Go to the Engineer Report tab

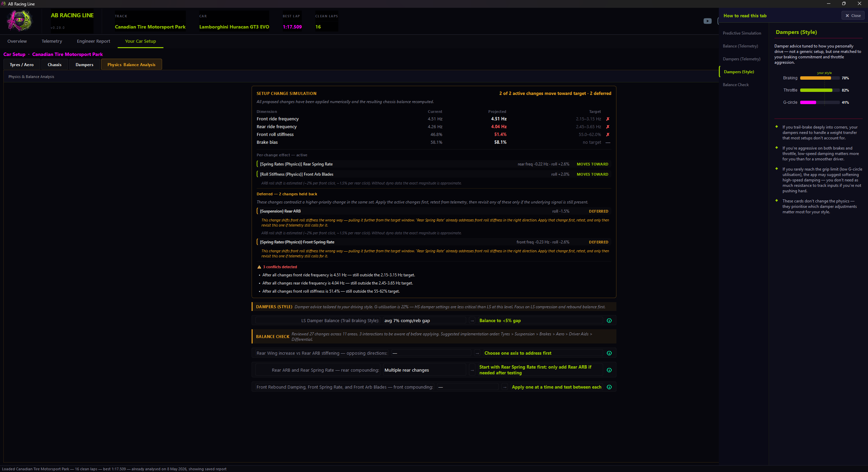[x=93, y=41]
